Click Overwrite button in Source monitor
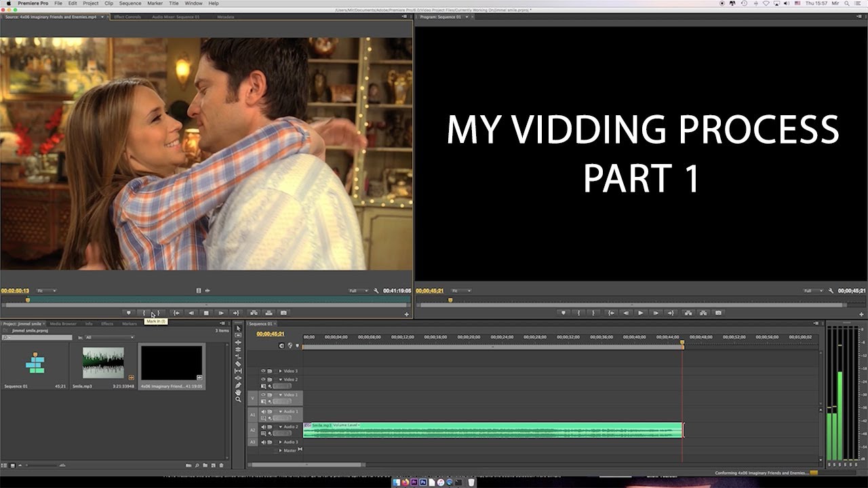Screen dimensions: 868x488 point(269,313)
